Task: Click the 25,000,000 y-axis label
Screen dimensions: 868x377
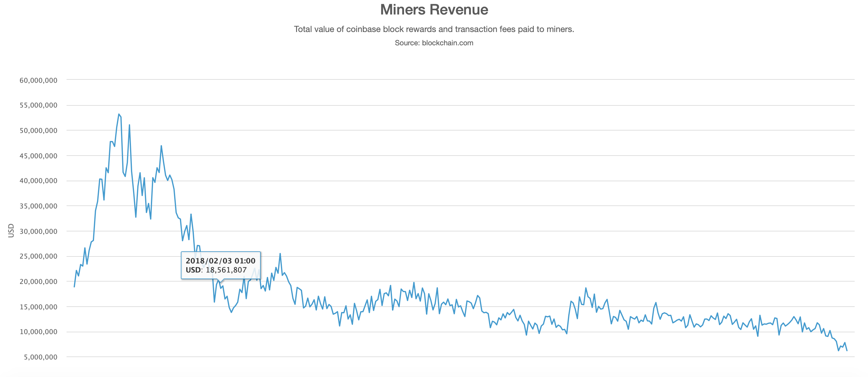Action: [x=38, y=256]
